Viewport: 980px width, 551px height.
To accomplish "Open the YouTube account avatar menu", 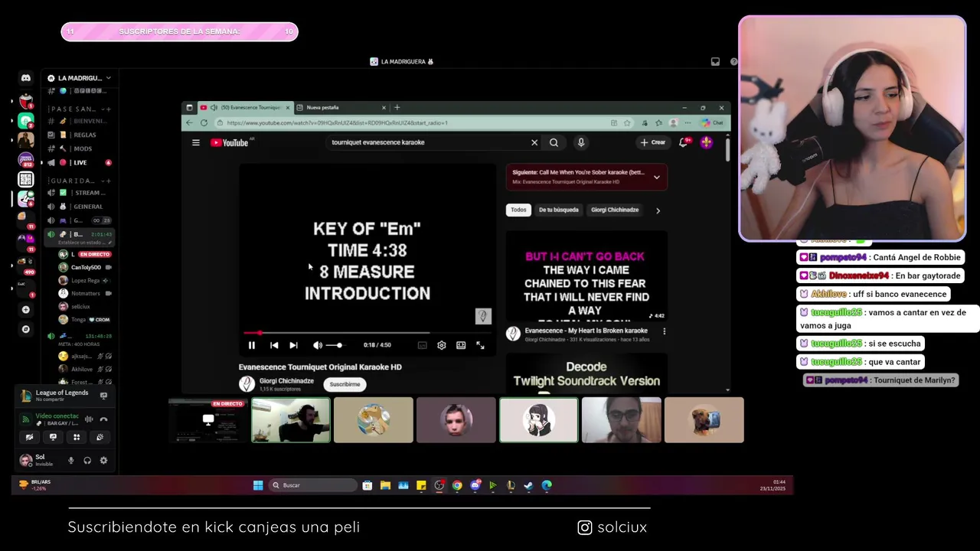I will pos(706,142).
